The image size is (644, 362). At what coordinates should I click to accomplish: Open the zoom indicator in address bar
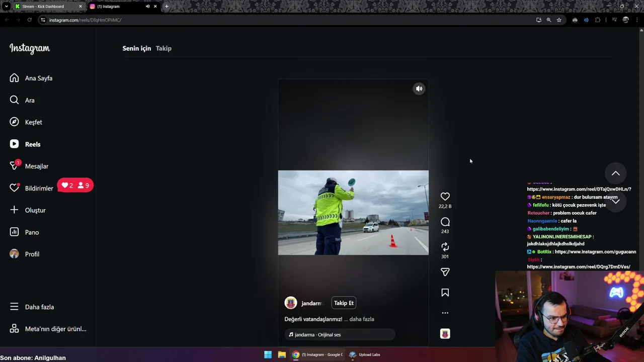549,20
